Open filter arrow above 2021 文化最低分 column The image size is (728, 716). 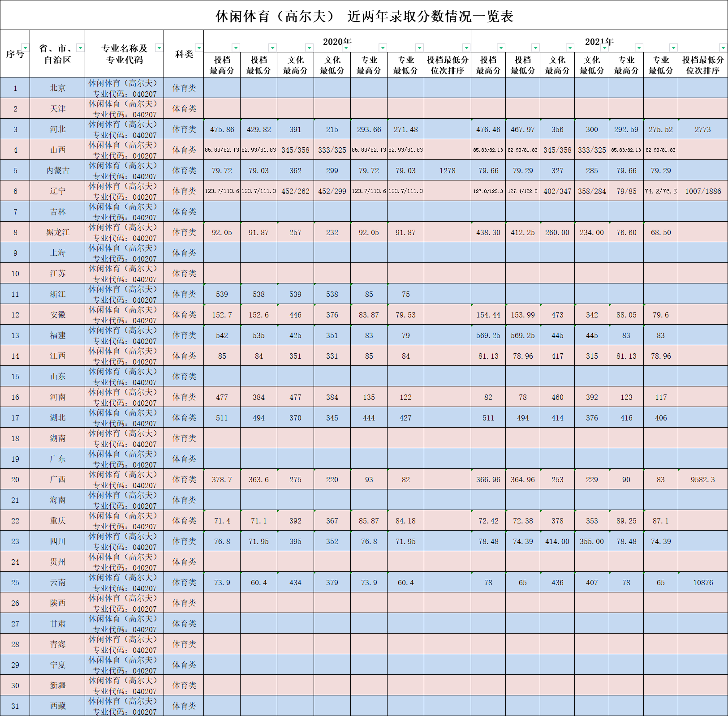click(x=604, y=47)
